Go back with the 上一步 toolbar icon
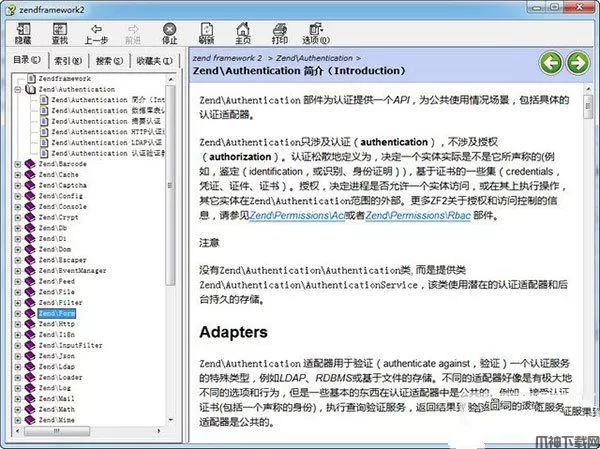 coord(96,34)
